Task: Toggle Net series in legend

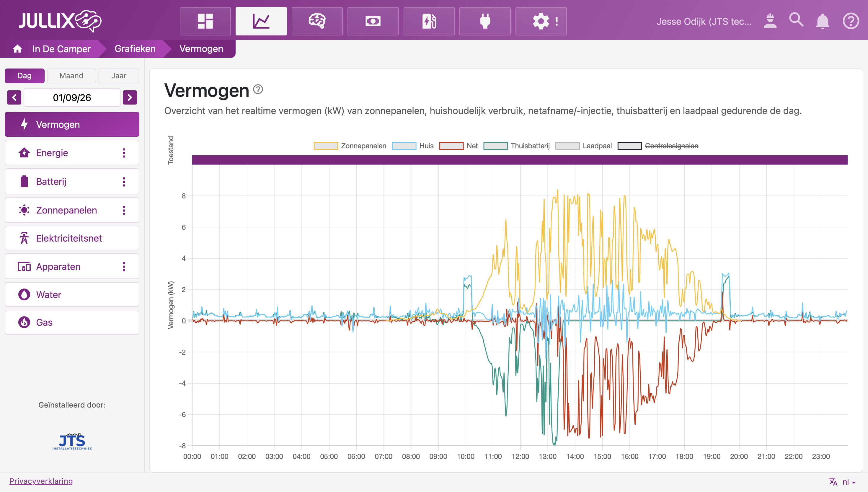Action: click(458, 146)
